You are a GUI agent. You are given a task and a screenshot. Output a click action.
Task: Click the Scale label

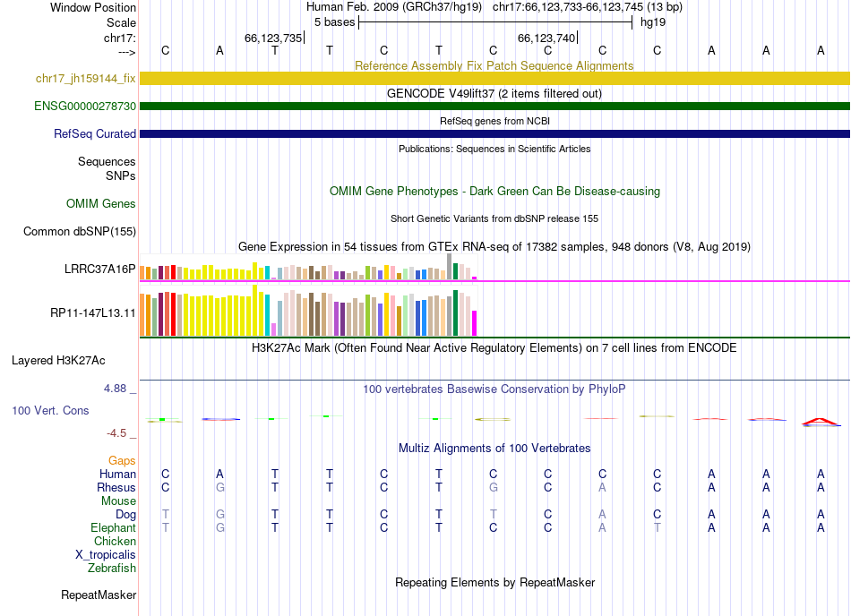[x=121, y=22]
